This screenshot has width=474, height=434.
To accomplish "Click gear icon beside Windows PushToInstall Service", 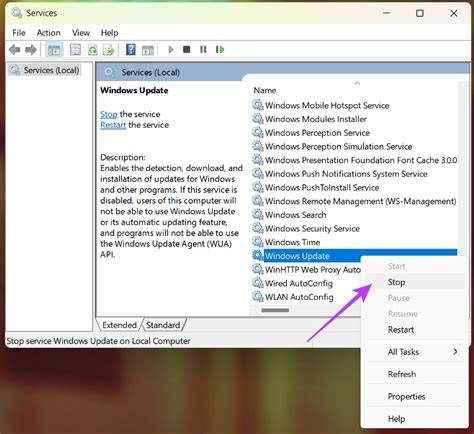I will point(258,187).
